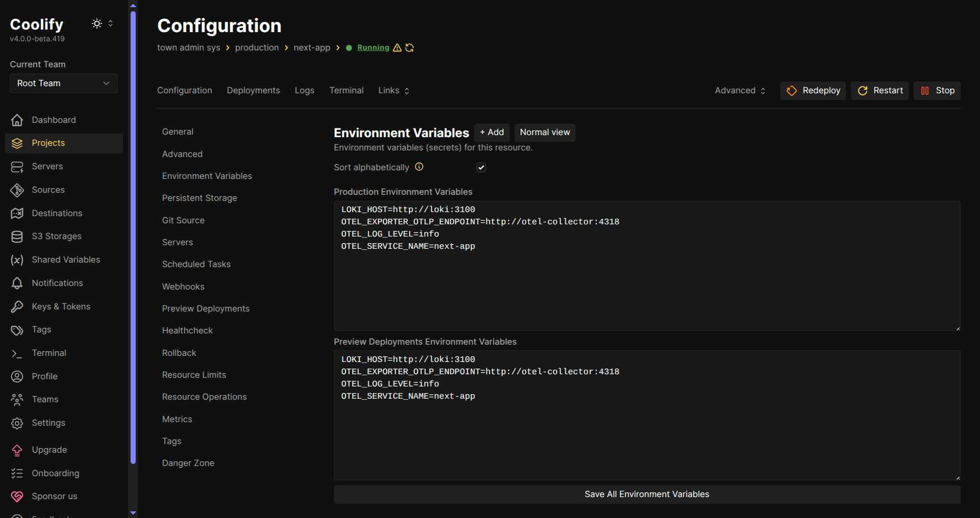The image size is (980, 518).
Task: Open the warning indicator beside the Running status
Action: tap(397, 47)
